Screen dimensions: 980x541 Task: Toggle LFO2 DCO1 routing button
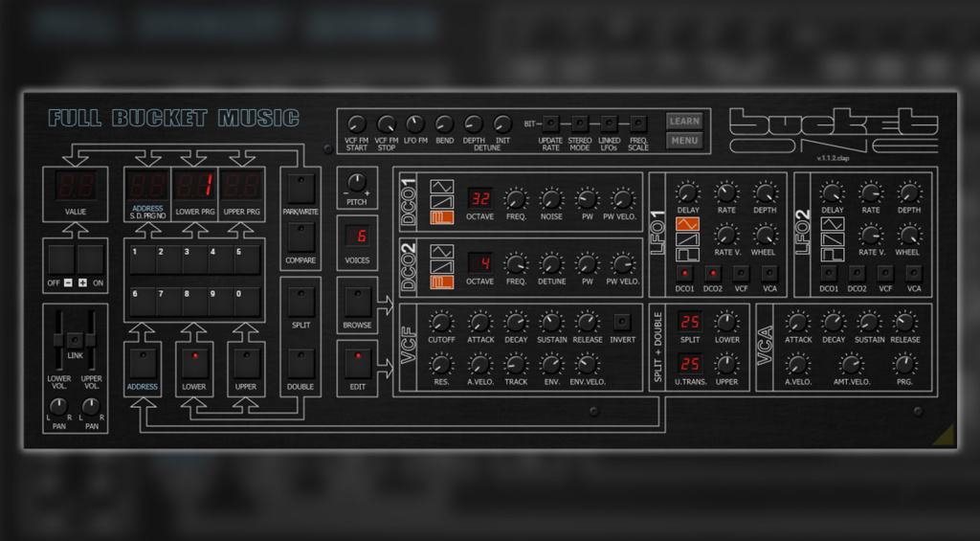point(829,273)
